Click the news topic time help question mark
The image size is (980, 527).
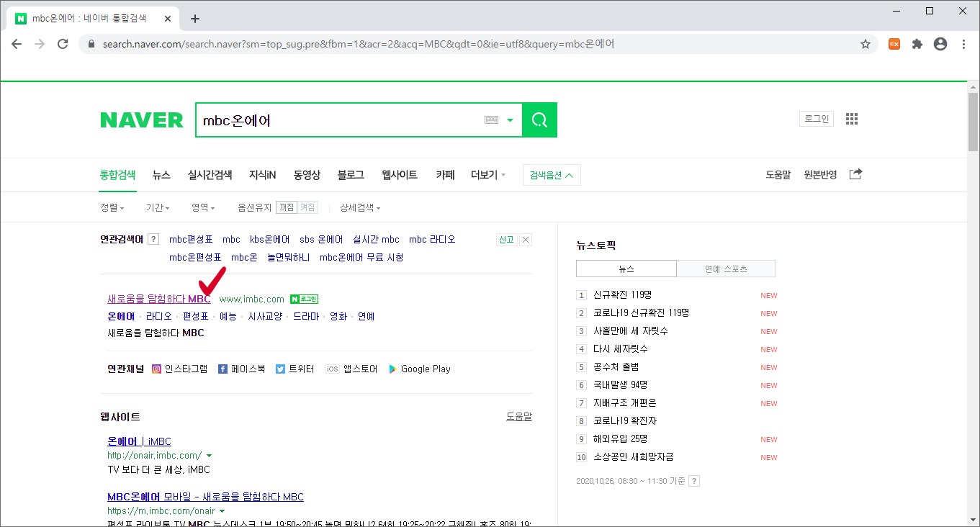[x=694, y=481]
